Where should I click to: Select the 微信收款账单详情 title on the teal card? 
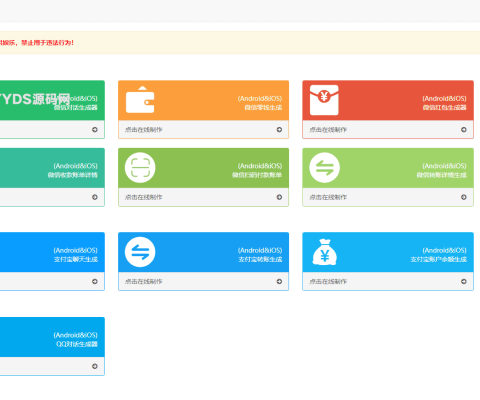tap(73, 175)
